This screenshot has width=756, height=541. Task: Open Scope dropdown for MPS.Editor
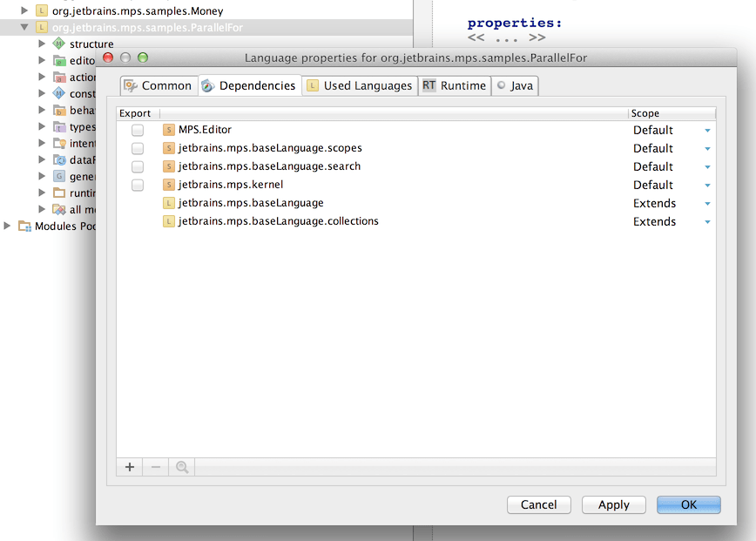click(707, 131)
